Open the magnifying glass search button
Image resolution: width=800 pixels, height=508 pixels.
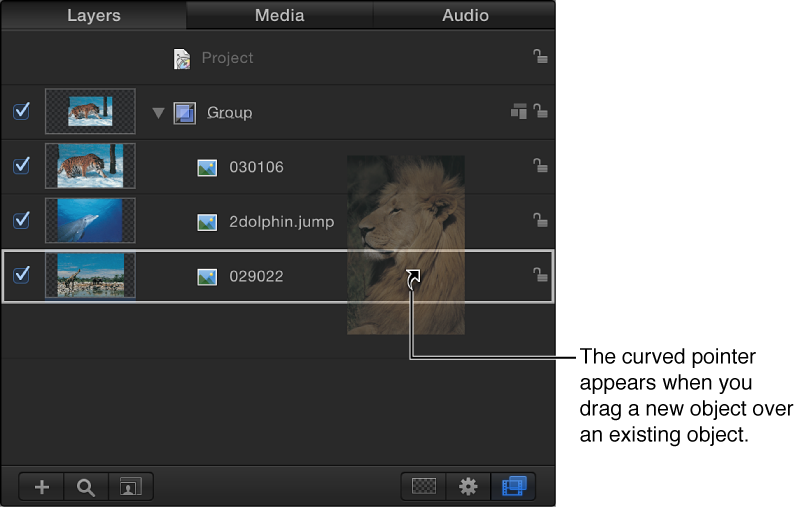[x=86, y=487]
